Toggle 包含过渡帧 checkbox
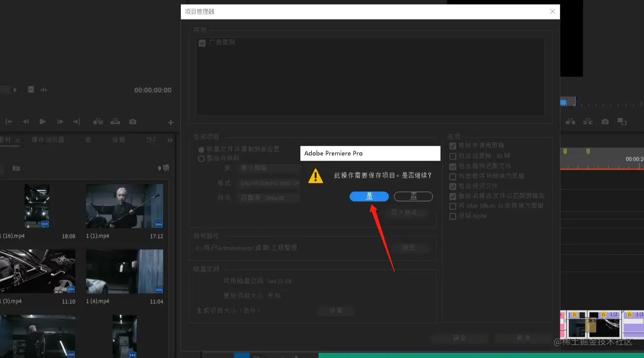The image size is (644, 358). [x=453, y=156]
